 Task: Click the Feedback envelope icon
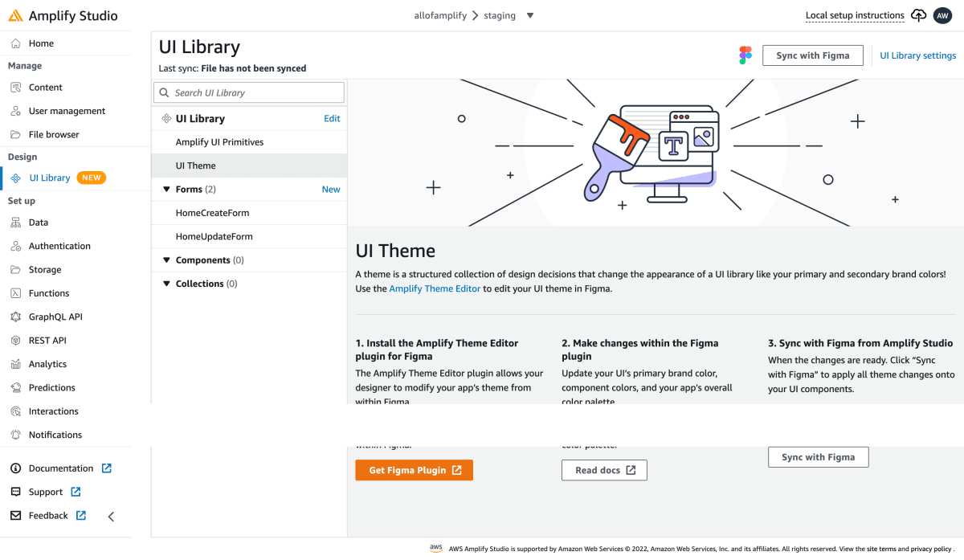coord(15,516)
